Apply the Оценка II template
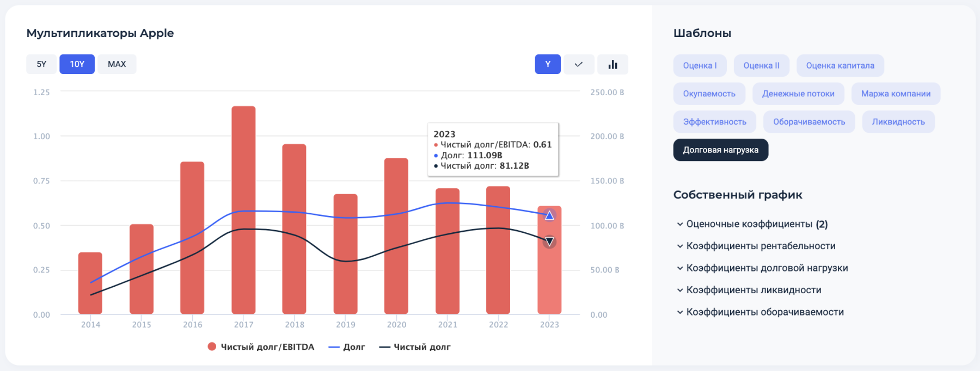Image resolution: width=980 pixels, height=371 pixels. coord(761,65)
